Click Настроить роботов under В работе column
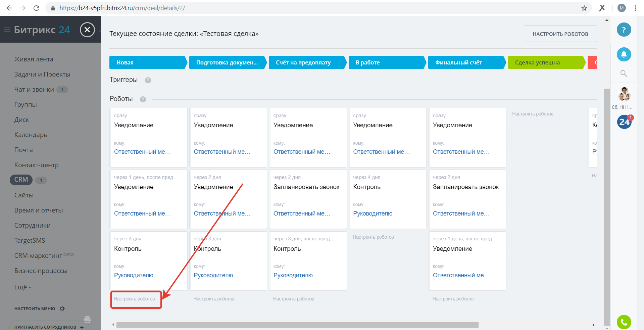 [373, 237]
